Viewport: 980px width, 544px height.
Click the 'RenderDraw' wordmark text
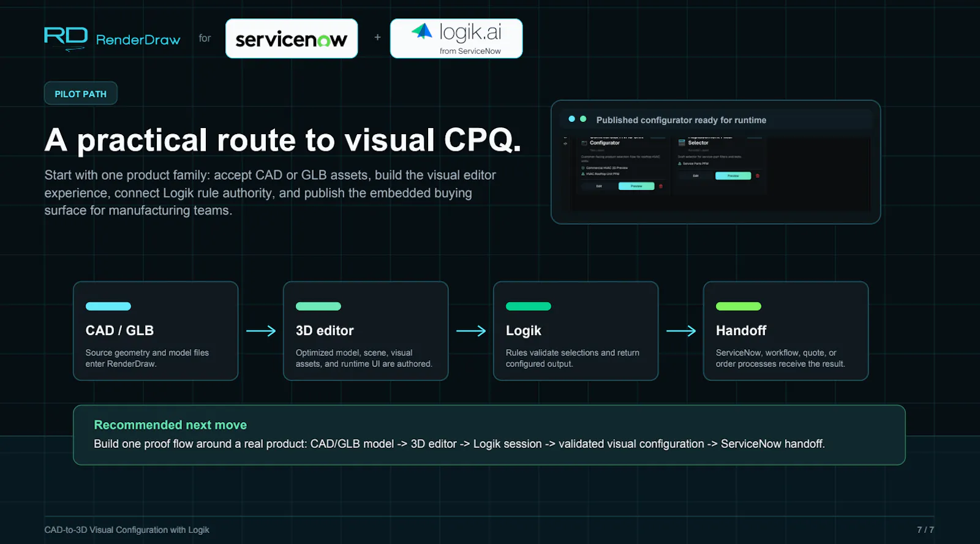(x=138, y=40)
